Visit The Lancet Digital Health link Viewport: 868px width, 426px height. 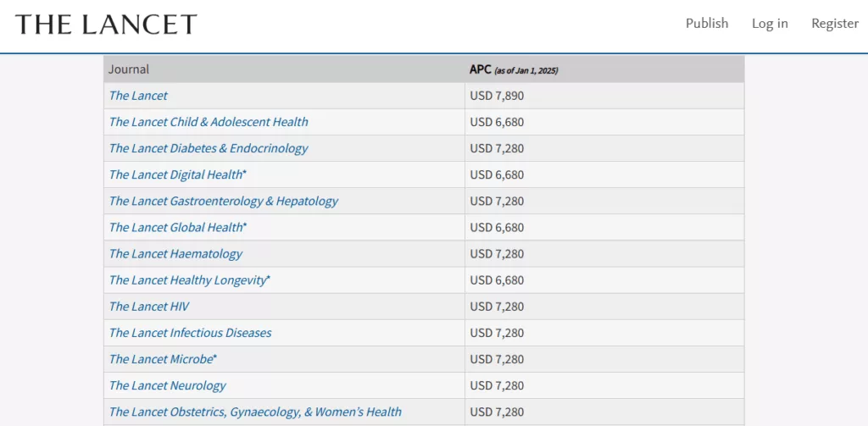click(175, 174)
